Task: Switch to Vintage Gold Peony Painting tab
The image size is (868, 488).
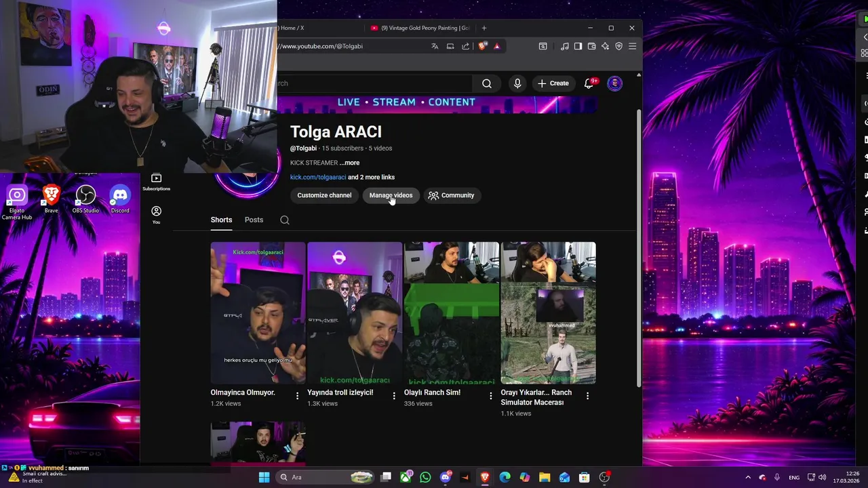Action: point(420,28)
